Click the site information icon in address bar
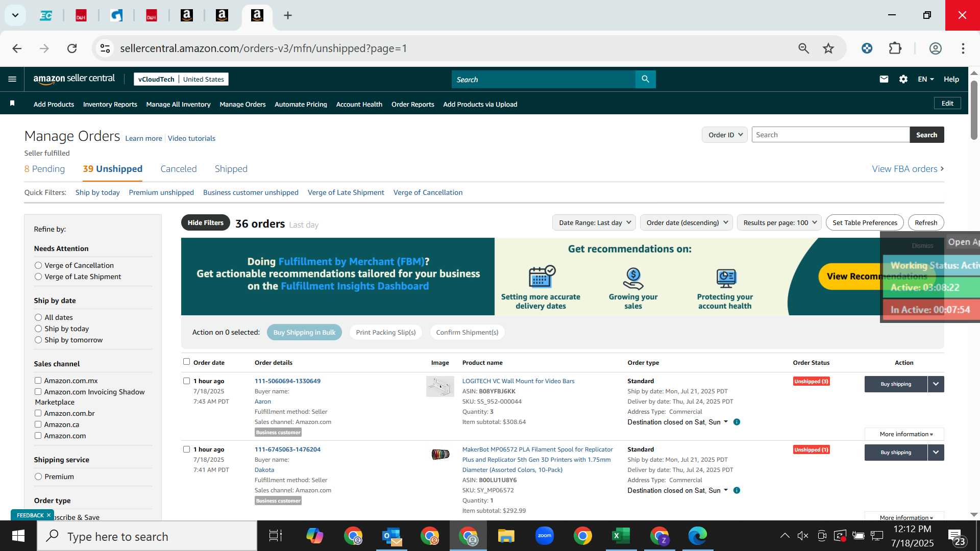 click(105, 48)
